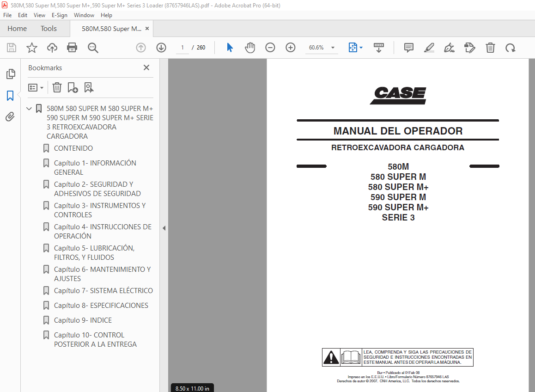This screenshot has height=392, width=535.
Task: Click the 8.50 x 11.00 in page size label
Action: pos(193,388)
